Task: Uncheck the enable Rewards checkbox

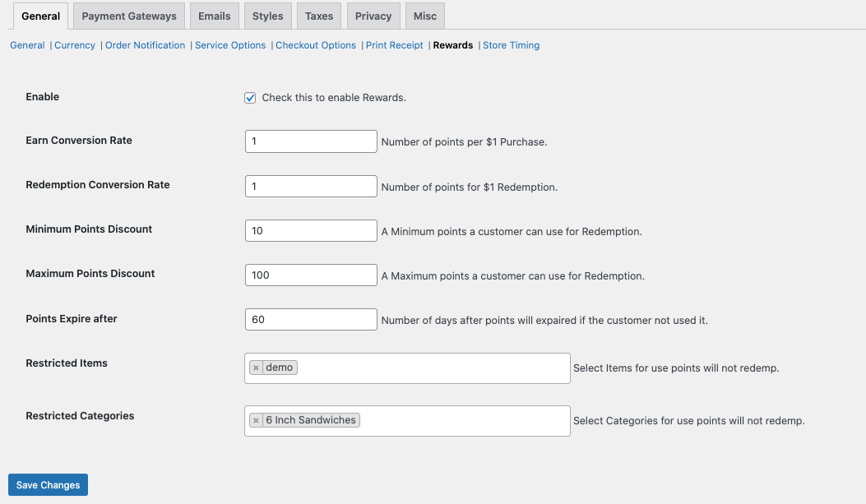Action: tap(251, 98)
